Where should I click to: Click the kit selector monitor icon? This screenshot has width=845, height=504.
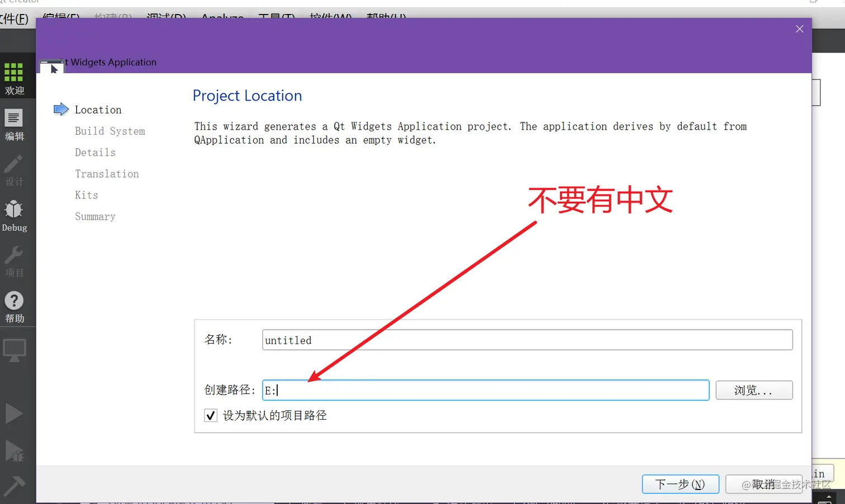(14, 351)
